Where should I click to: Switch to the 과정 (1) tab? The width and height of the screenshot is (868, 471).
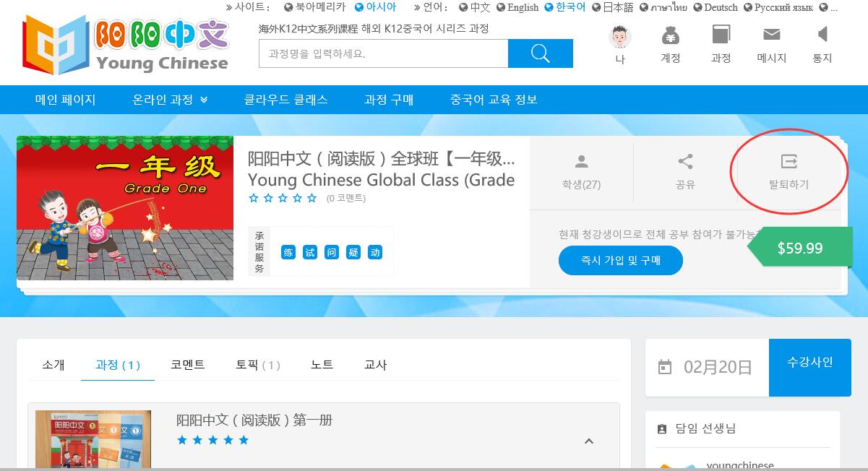pos(118,365)
